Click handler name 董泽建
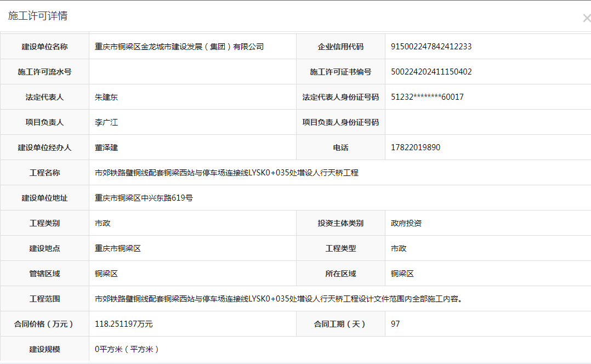Screen dimensions: 591x364 click(x=106, y=147)
